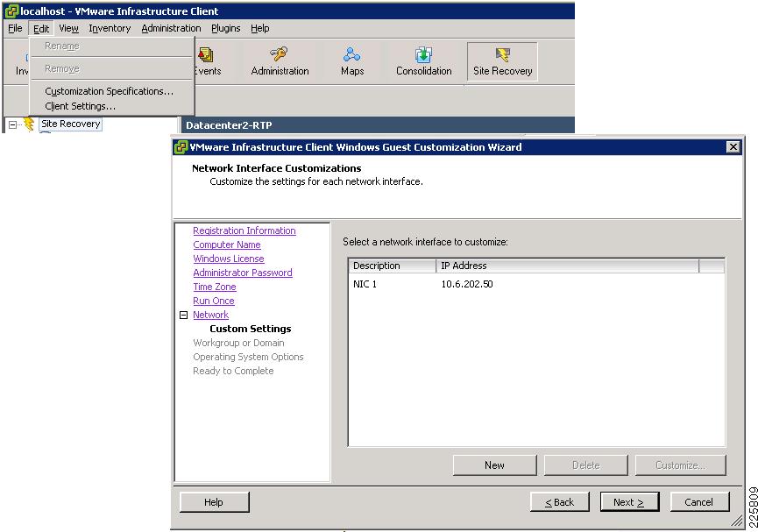The image size is (758, 532).
Task: Click the Site Recovery tree lightning icon
Action: (x=29, y=124)
